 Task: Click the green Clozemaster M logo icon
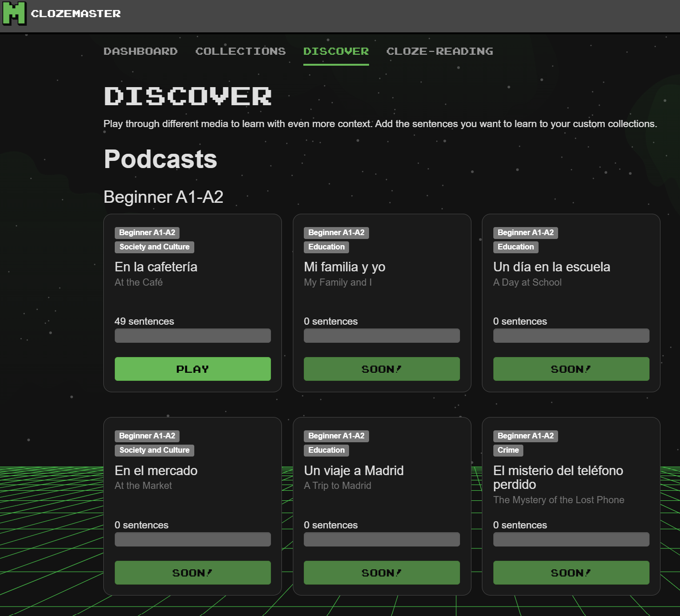[x=14, y=13]
